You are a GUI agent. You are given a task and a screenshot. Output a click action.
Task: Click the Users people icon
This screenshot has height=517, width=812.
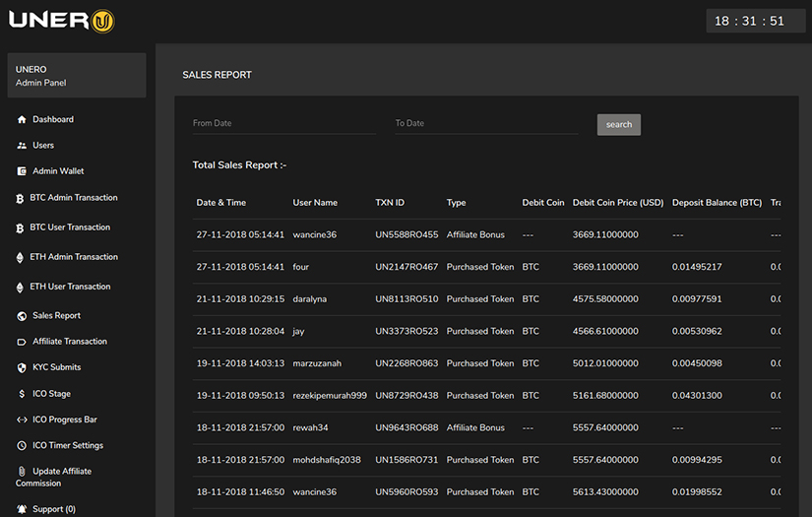22,146
